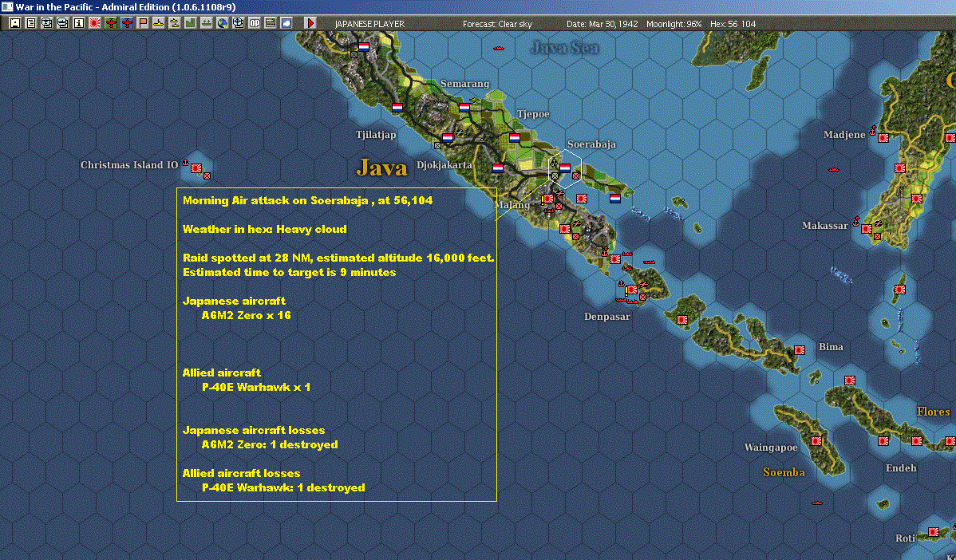Screen dimensions: 956x560
Task: Click the crosshair target toolbar icon
Action: (x=239, y=23)
